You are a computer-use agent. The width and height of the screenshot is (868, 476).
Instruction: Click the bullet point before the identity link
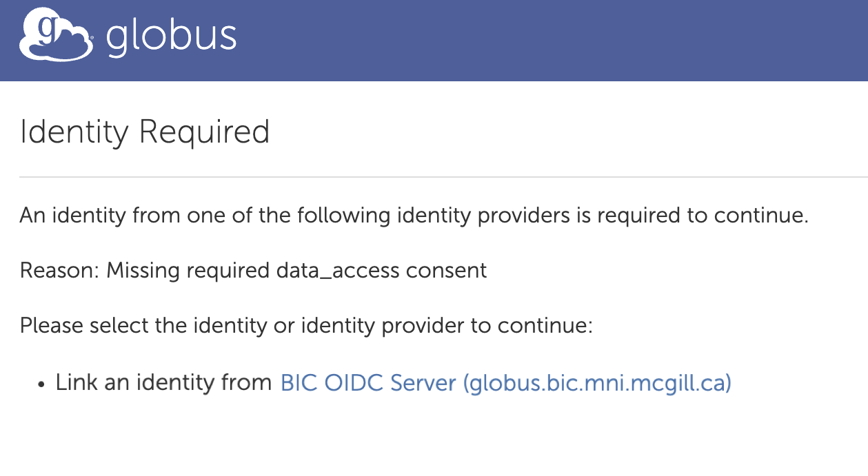pos(42,384)
